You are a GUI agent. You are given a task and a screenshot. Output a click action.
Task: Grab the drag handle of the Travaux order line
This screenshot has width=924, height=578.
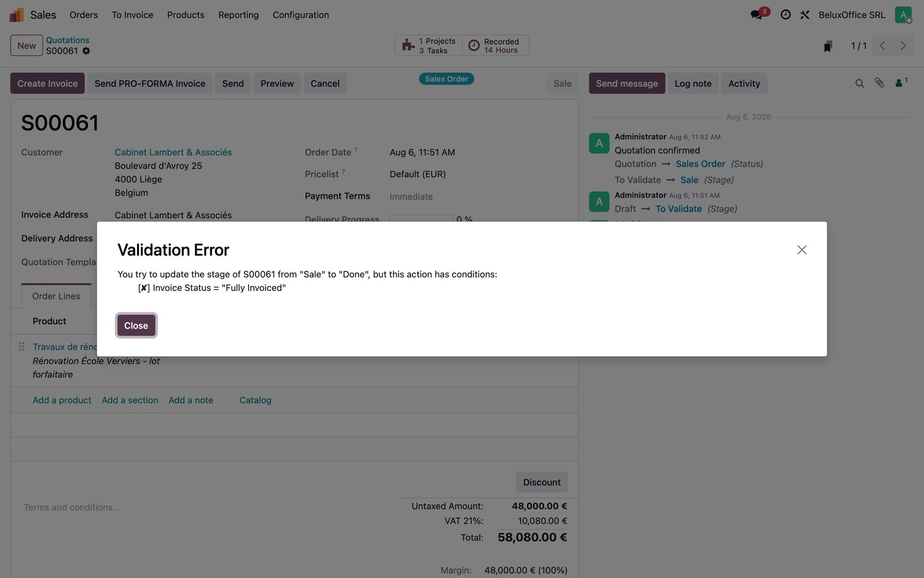tap(21, 346)
